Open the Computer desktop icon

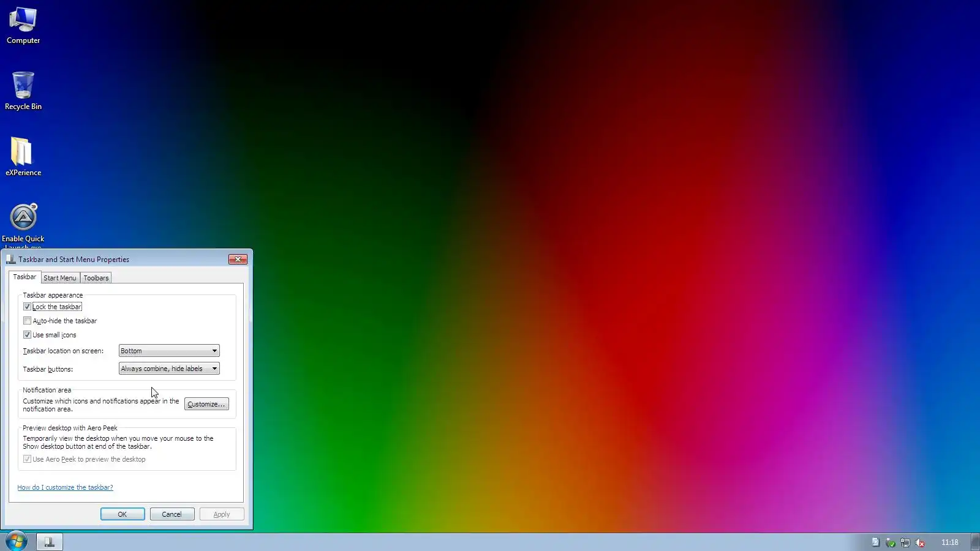click(23, 26)
